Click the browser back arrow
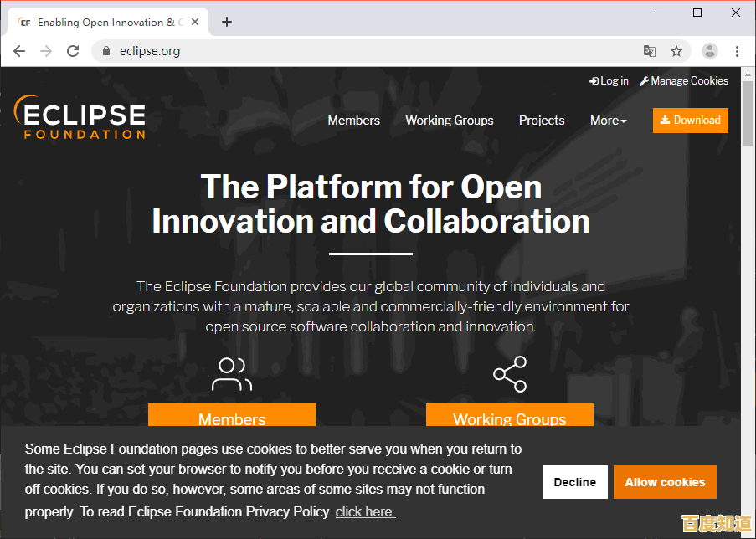Image resolution: width=756 pixels, height=539 pixels. (x=19, y=51)
